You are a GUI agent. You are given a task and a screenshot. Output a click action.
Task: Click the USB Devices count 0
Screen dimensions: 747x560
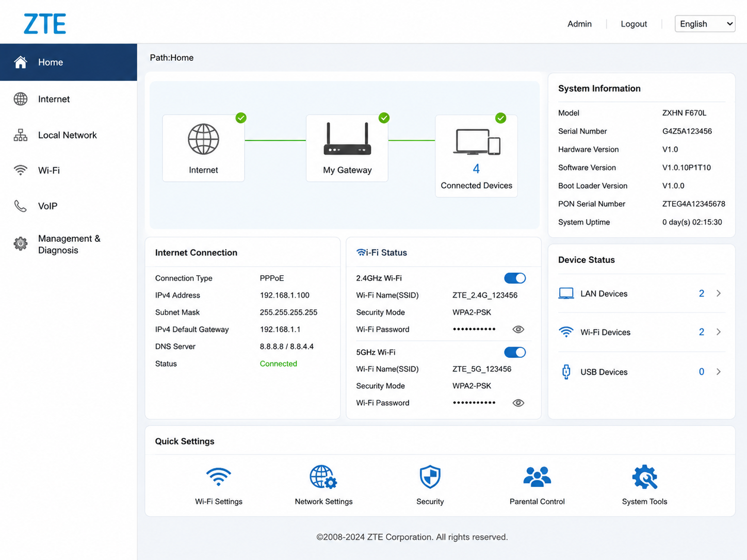point(702,372)
